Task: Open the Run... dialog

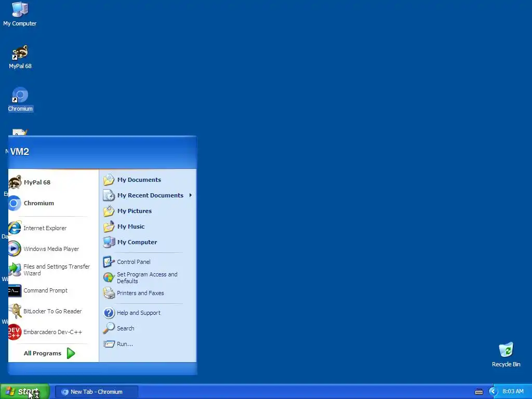Action: coord(148,344)
